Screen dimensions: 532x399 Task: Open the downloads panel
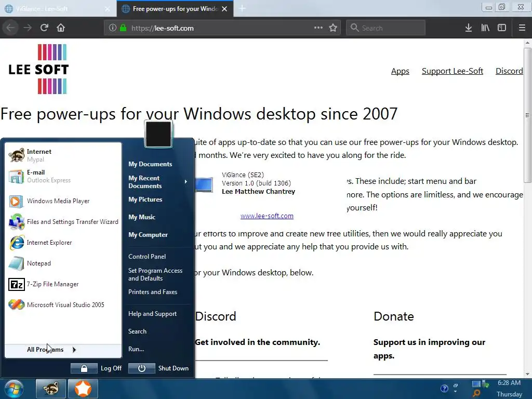tap(469, 28)
